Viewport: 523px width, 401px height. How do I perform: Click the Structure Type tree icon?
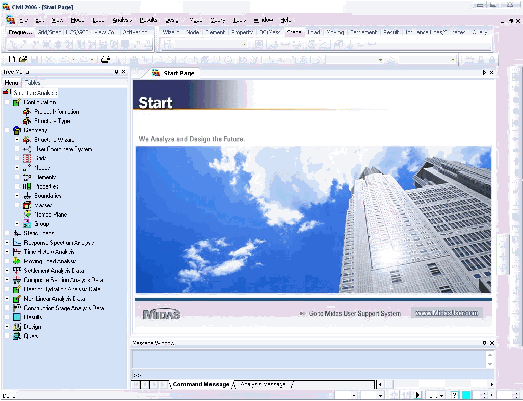tap(27, 121)
